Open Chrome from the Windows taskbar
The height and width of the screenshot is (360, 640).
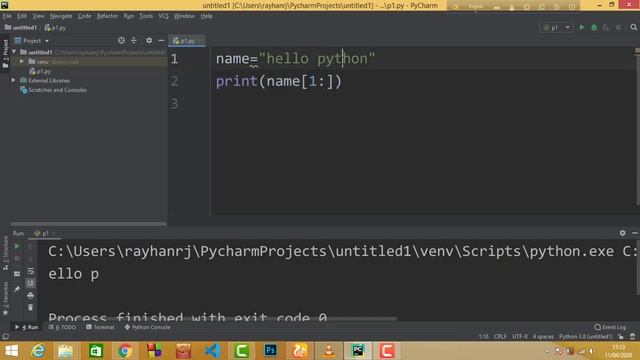click(125, 351)
